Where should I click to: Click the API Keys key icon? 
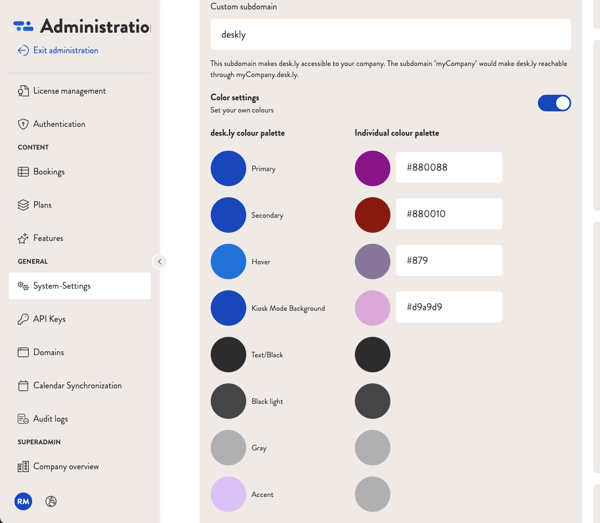(23, 319)
